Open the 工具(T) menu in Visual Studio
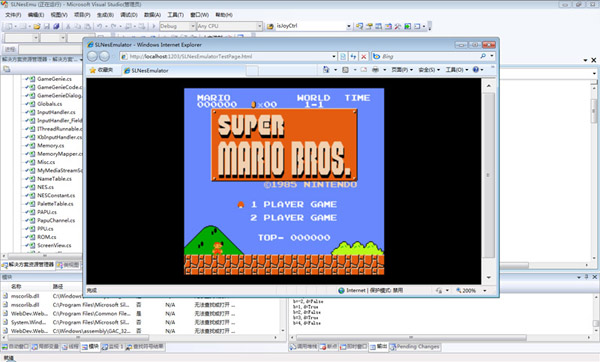Viewport: 600px width, 362px height. point(175,15)
